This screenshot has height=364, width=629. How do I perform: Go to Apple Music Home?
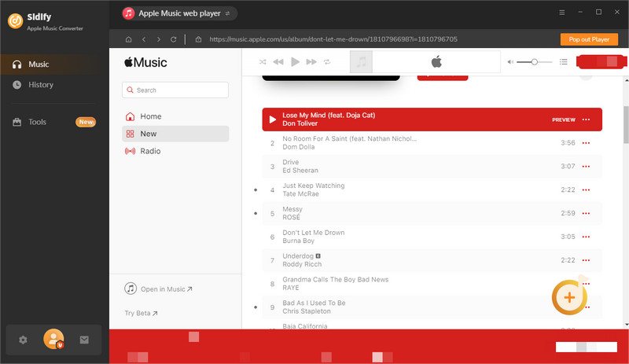(175, 116)
